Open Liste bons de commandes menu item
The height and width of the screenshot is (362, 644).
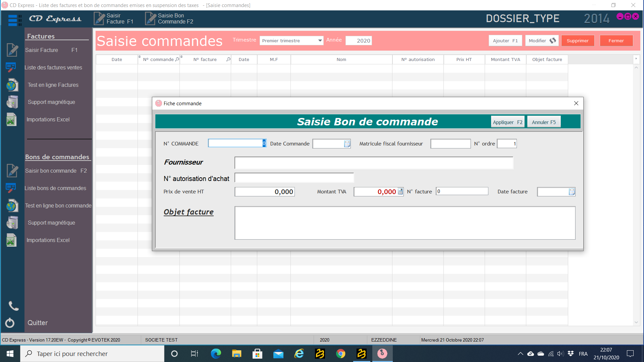pyautogui.click(x=55, y=188)
